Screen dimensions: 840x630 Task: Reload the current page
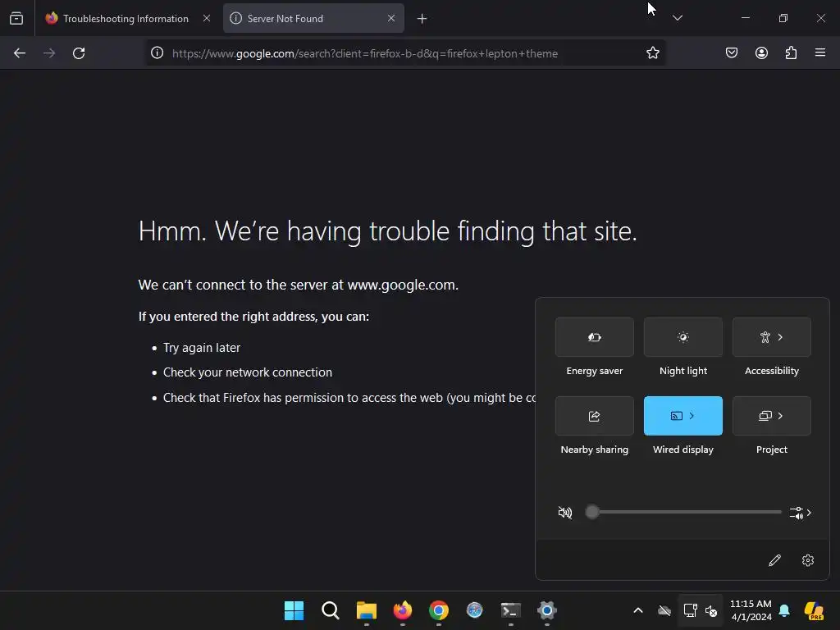click(x=79, y=53)
